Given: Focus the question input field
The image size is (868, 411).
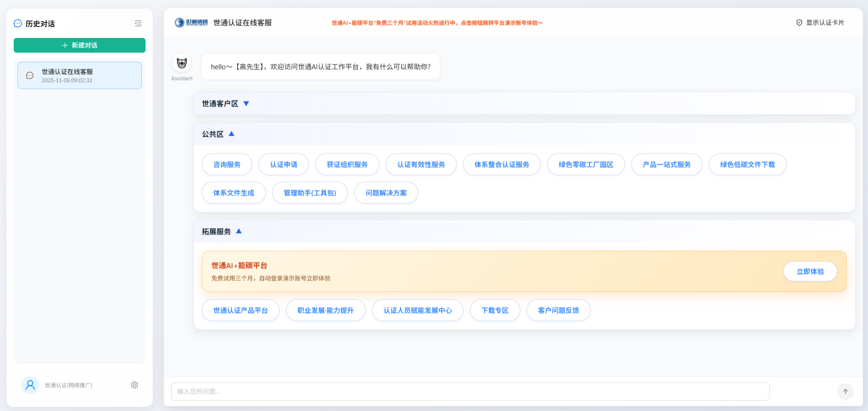Looking at the screenshot, I should point(470,391).
